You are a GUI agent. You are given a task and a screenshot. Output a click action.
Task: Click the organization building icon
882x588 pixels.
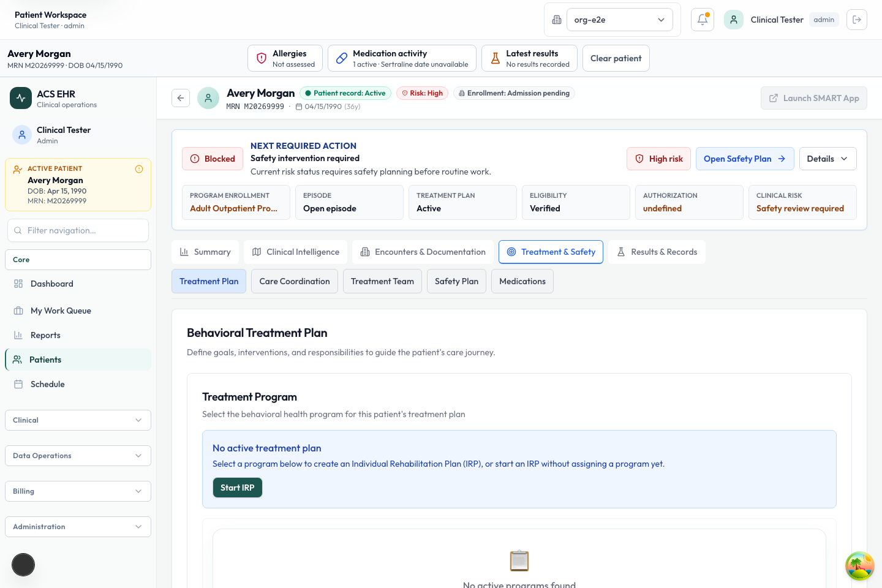coord(557,20)
